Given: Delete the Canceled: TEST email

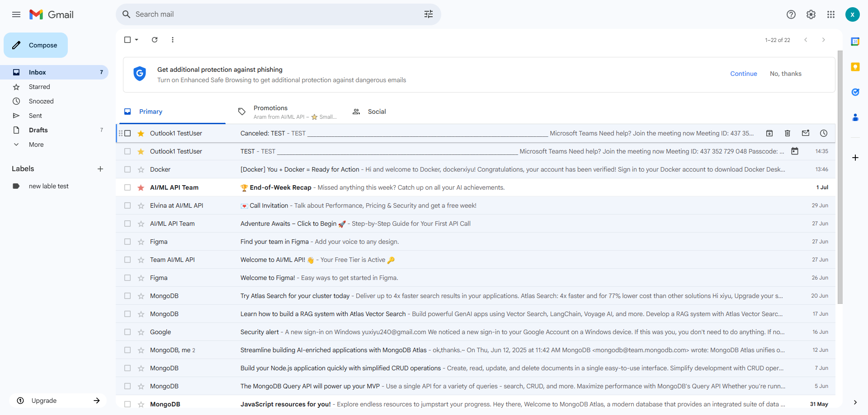Looking at the screenshot, I should coord(788,133).
